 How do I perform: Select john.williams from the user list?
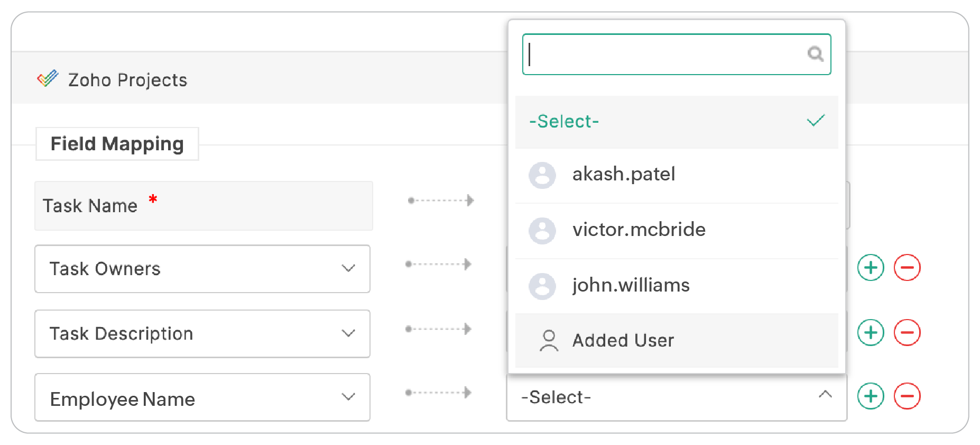[631, 286]
